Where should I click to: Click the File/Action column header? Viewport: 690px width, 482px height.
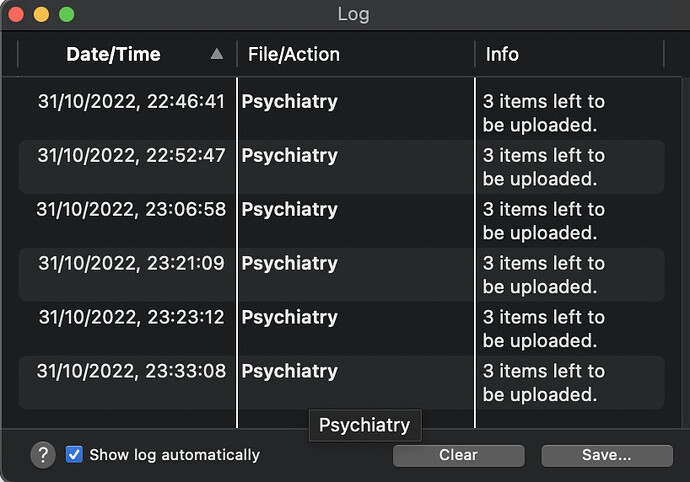[294, 54]
